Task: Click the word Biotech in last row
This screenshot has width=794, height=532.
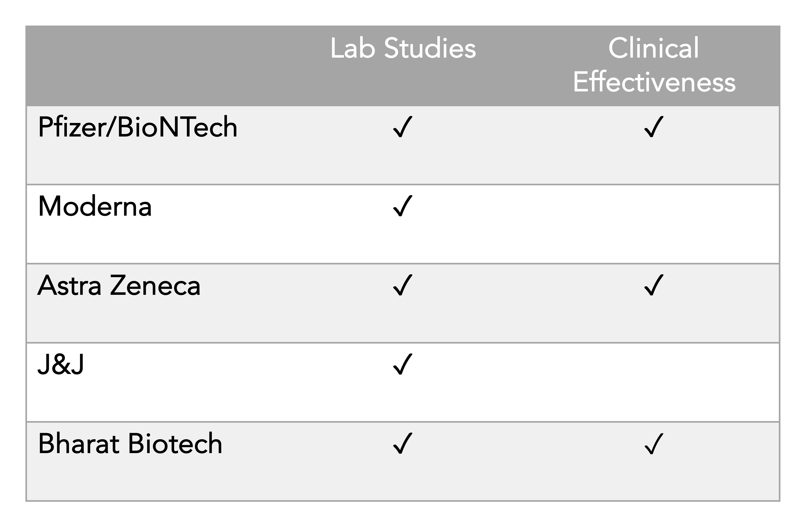Action: click(175, 443)
